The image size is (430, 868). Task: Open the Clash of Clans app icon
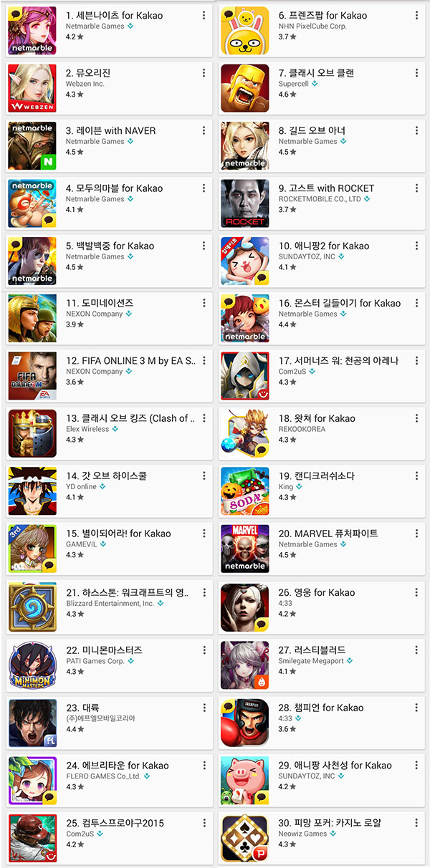coord(245,88)
